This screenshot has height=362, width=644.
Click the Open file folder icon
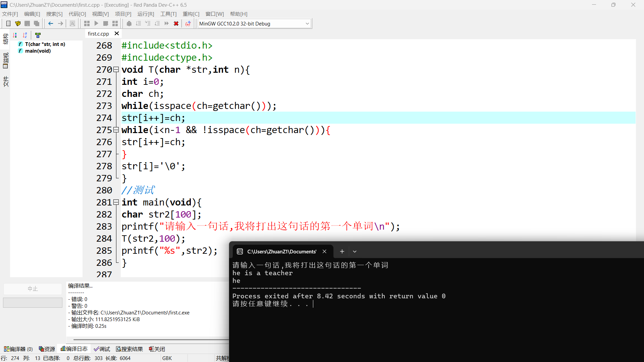click(x=18, y=23)
